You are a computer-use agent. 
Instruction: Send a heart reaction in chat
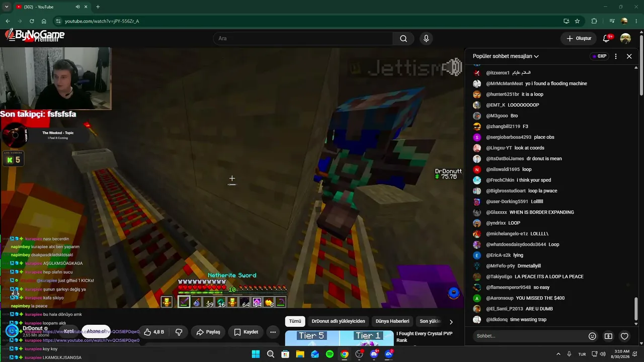click(624, 336)
